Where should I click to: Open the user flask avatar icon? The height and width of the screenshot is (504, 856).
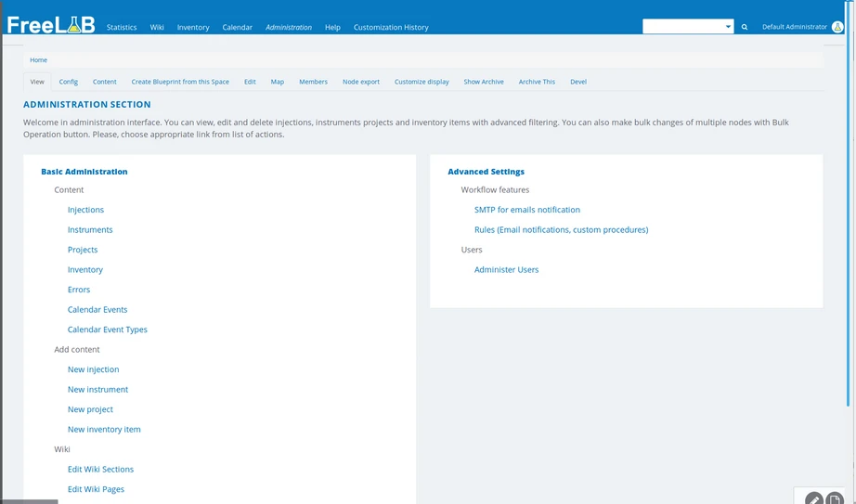(837, 27)
